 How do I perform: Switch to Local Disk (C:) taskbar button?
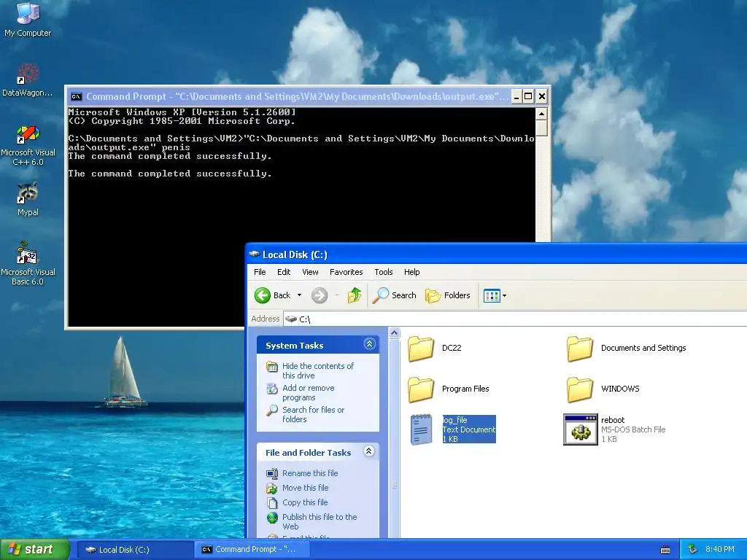coord(135,550)
